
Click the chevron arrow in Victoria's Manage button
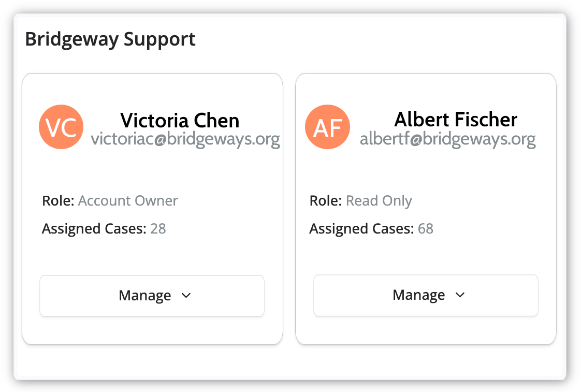pos(186,296)
